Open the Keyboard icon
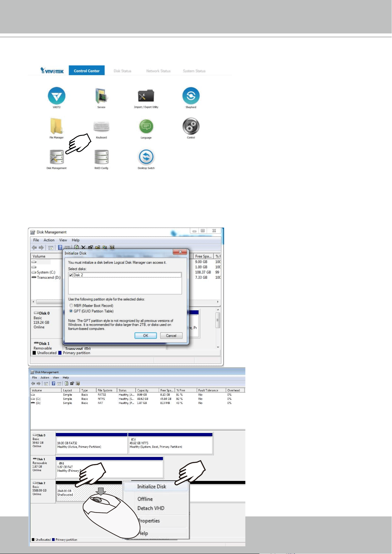The height and width of the screenshot is (554, 392). (x=101, y=126)
